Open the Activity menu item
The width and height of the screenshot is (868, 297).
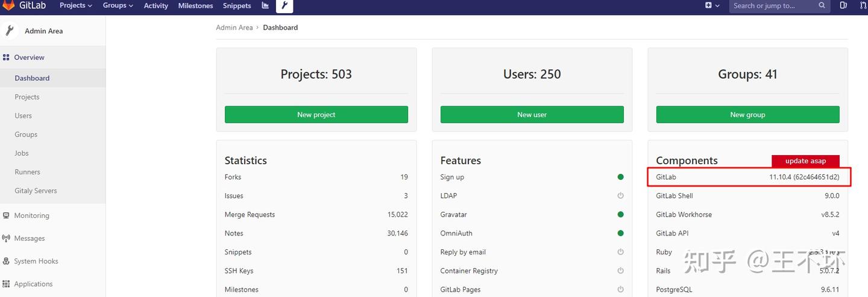[x=156, y=5]
